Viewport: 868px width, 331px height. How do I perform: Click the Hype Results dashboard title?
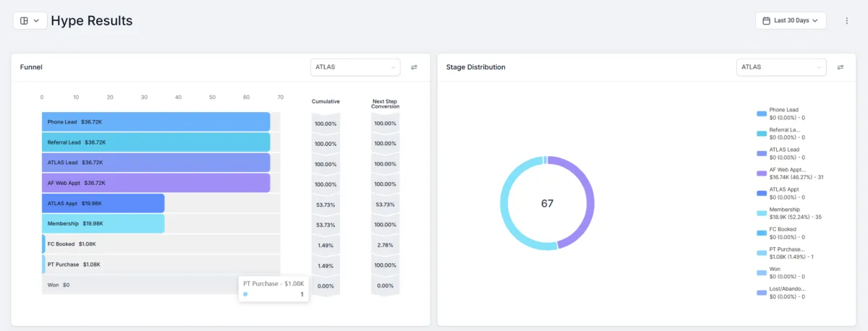click(92, 21)
